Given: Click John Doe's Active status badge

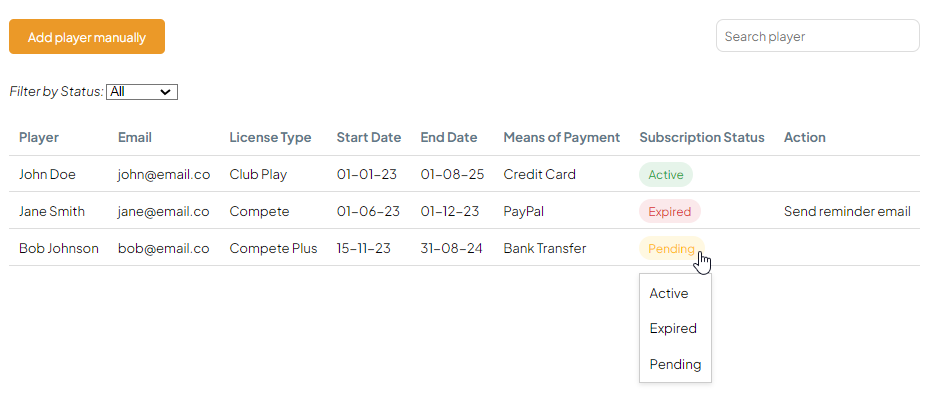Looking at the screenshot, I should click(x=666, y=174).
